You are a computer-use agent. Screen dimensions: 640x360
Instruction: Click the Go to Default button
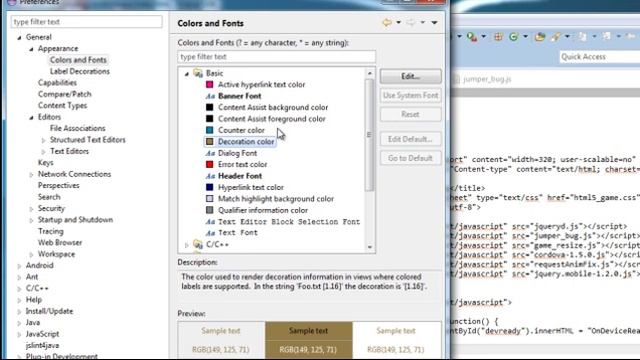coord(411,158)
